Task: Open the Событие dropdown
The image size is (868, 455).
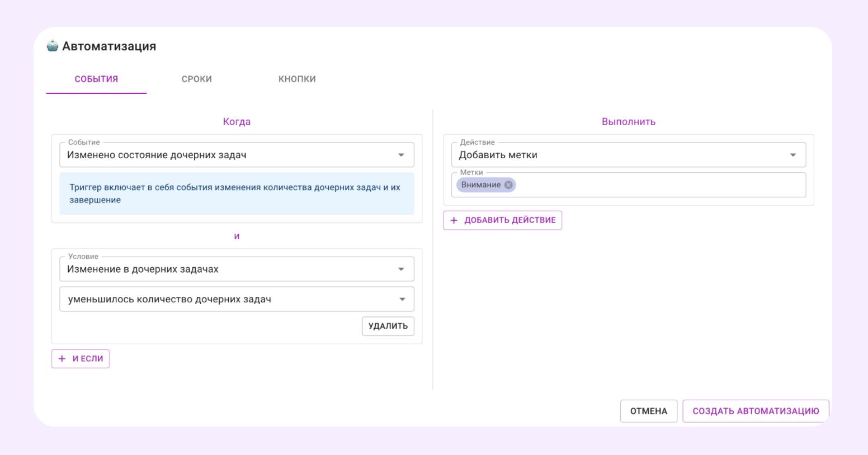Action: 237,155
